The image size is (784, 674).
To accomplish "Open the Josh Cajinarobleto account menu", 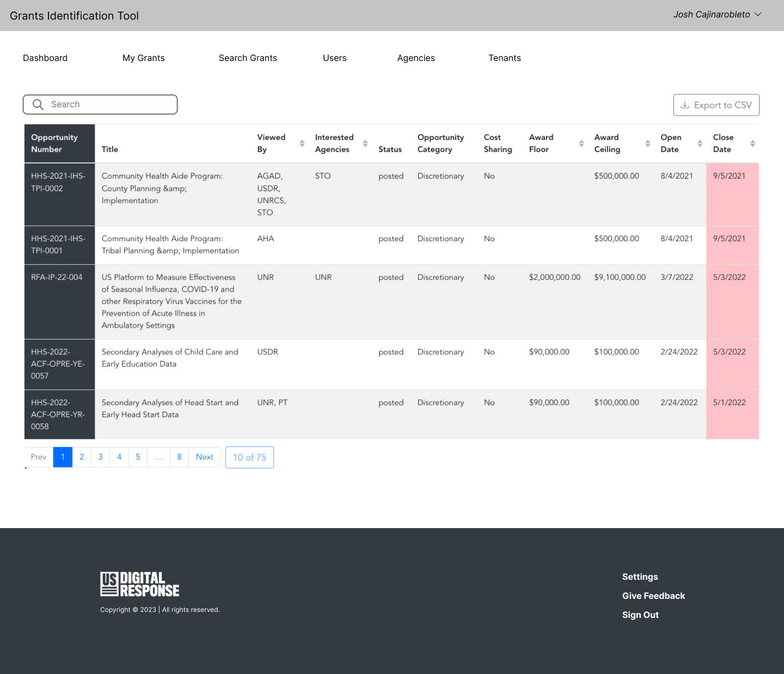I will pyautogui.click(x=717, y=15).
